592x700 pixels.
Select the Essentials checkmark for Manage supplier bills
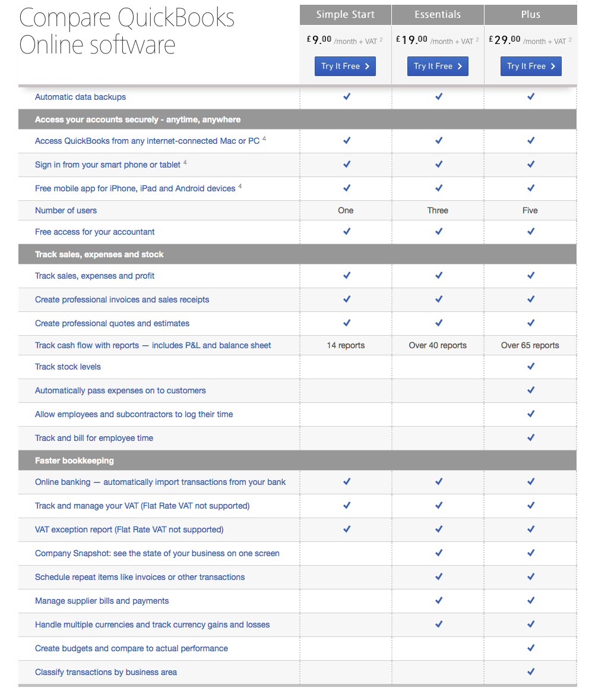point(438,601)
